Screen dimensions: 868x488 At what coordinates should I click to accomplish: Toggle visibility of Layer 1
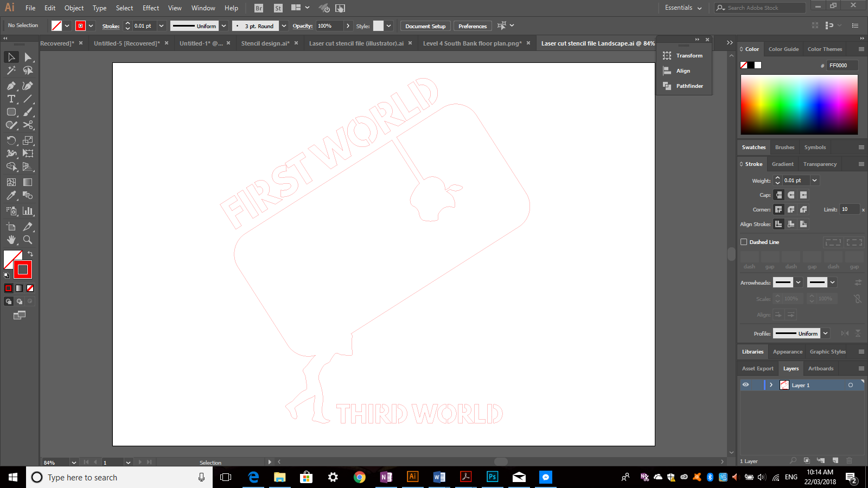point(745,385)
